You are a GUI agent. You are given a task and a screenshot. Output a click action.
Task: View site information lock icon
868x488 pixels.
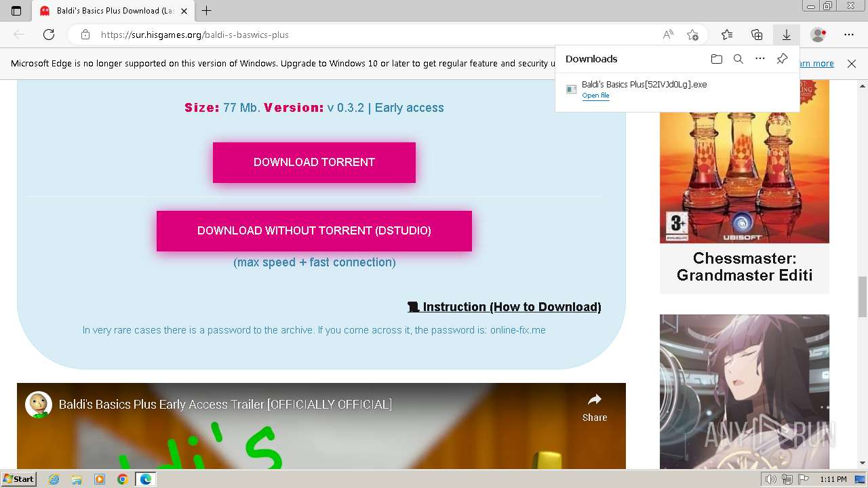(x=85, y=35)
